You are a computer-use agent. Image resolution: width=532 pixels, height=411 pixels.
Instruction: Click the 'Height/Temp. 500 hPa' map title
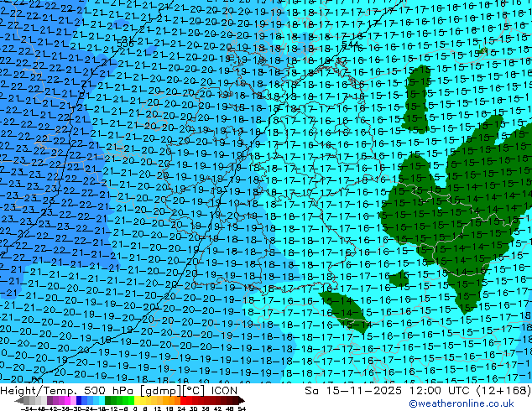pos(66,391)
